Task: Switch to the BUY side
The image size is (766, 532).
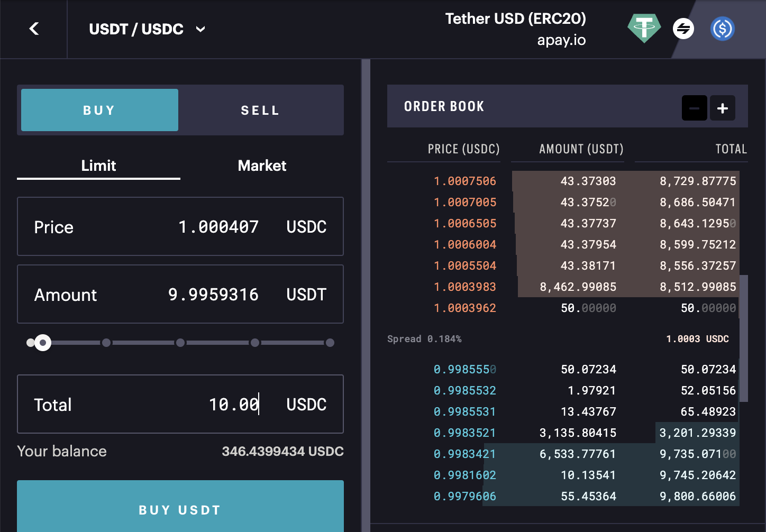Action: point(99,110)
